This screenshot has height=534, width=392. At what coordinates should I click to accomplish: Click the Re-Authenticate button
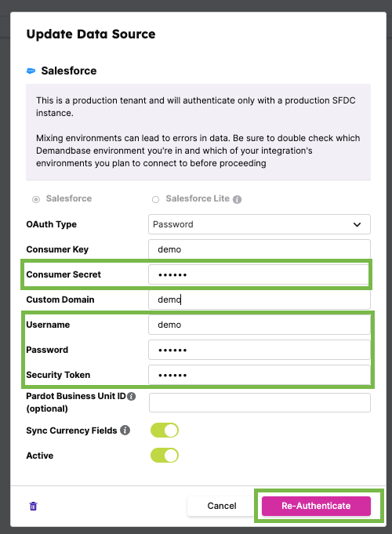pyautogui.click(x=316, y=506)
